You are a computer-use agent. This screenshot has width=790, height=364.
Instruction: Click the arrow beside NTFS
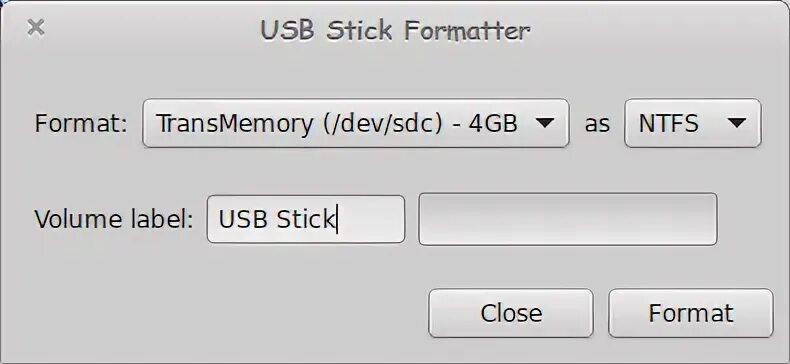[x=737, y=123]
